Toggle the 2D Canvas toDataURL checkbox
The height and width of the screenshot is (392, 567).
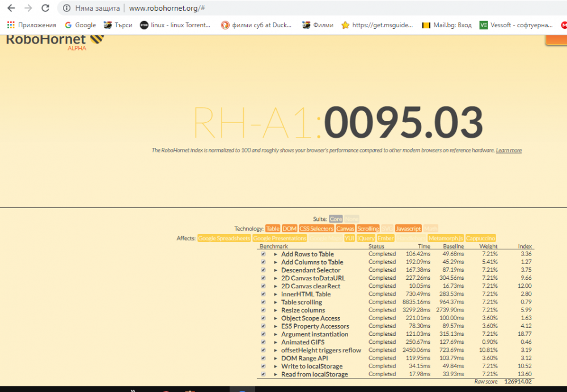pyautogui.click(x=263, y=278)
